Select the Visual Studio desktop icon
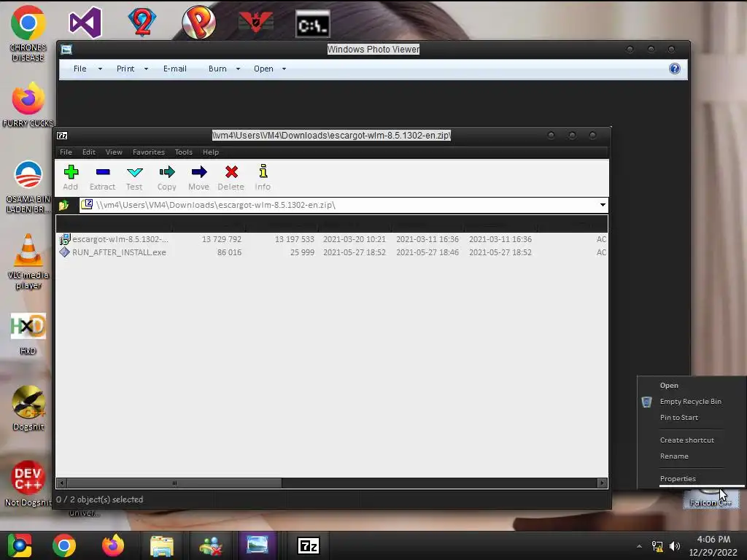This screenshot has width=747, height=560. point(85,23)
